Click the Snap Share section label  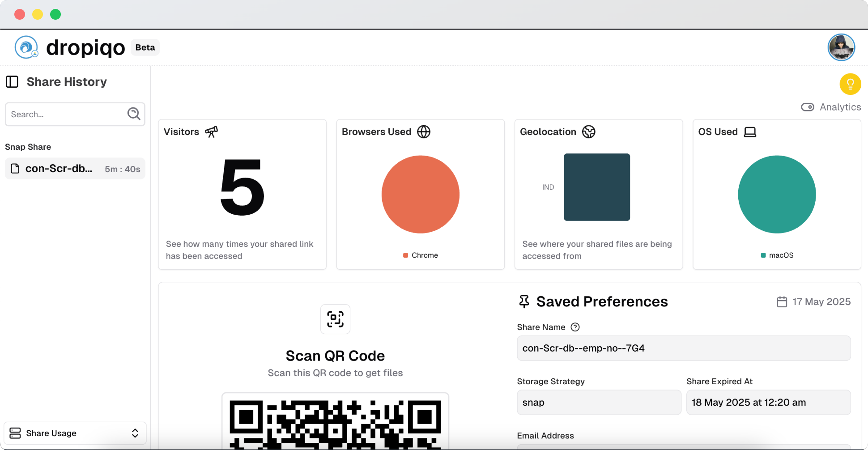click(28, 147)
